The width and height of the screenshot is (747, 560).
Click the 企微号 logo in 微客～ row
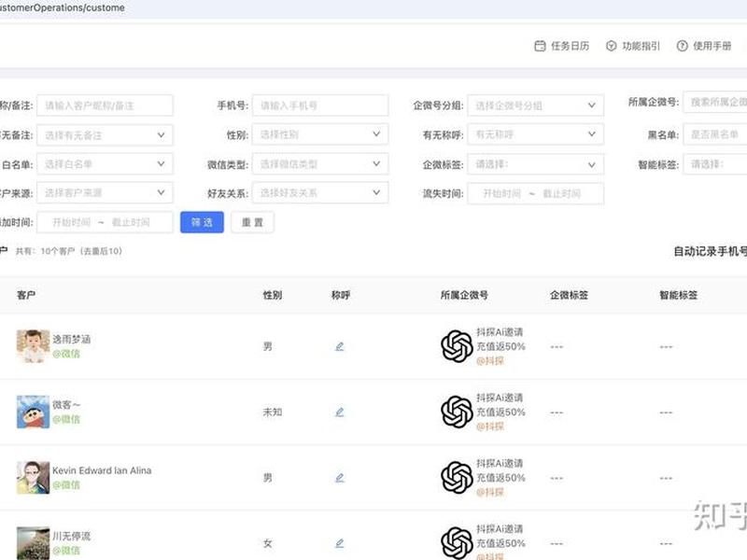coord(457,412)
